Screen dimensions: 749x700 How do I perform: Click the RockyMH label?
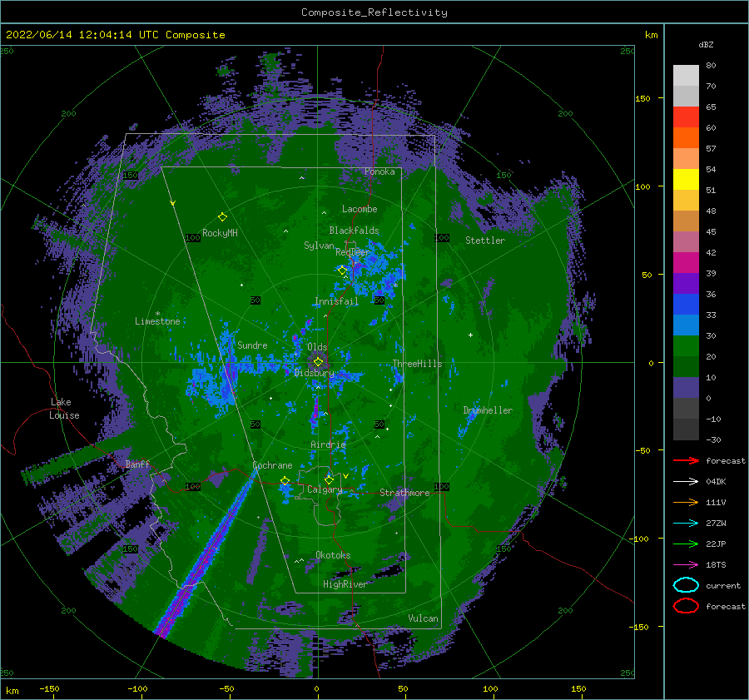point(220,233)
